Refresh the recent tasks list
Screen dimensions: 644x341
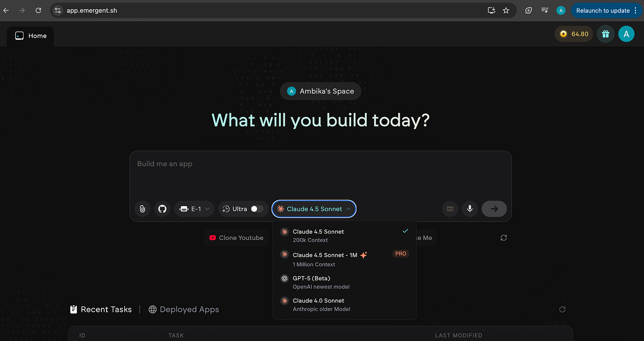(562, 310)
